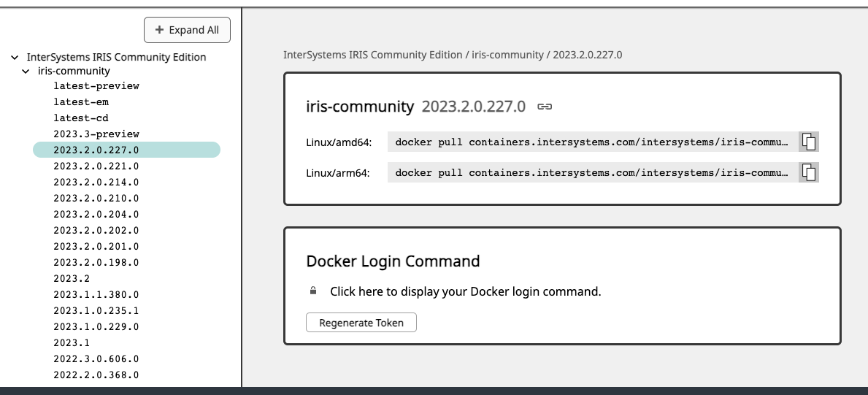
Task: Click the Regenerate Token button
Action: coord(361,323)
